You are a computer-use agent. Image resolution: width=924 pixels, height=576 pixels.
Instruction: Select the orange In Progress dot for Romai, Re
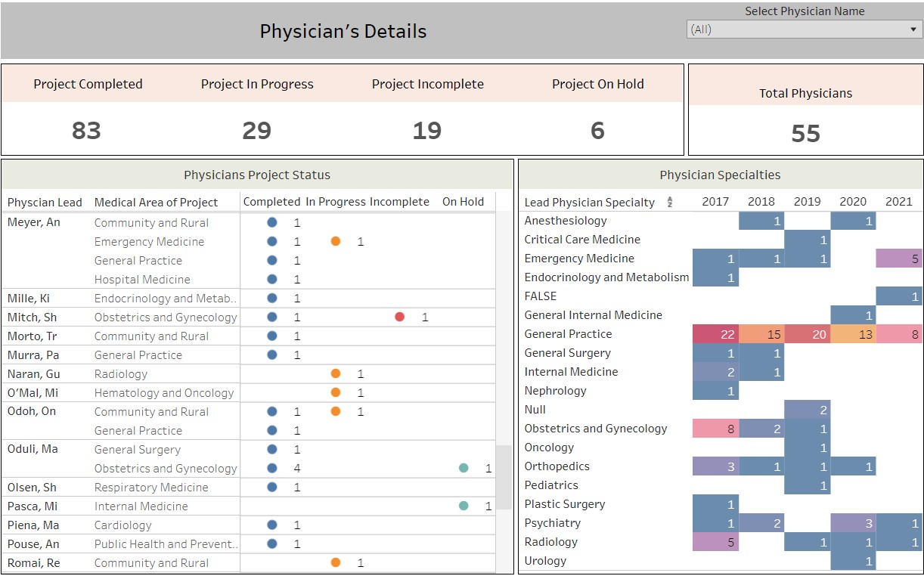336,562
